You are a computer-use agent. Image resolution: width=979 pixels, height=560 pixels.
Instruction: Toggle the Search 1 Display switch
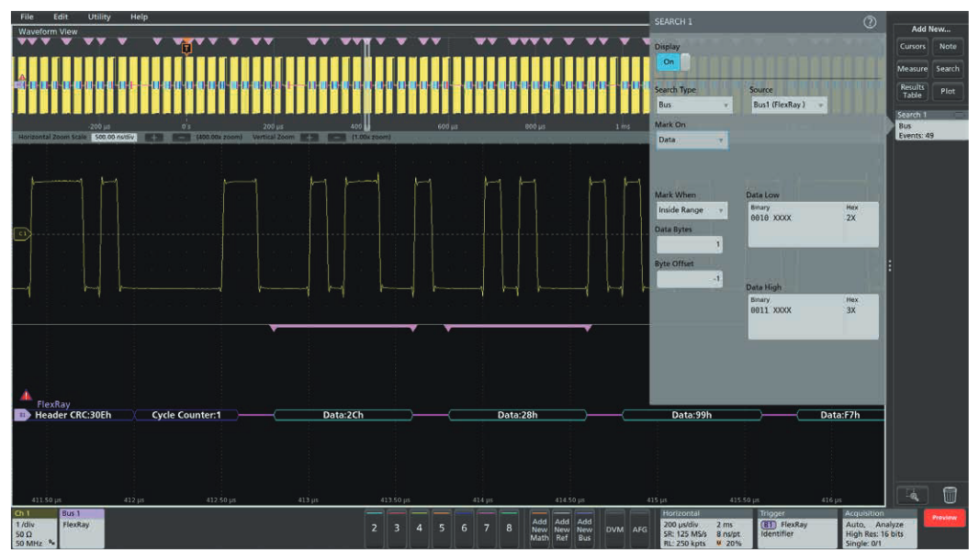coord(673,62)
